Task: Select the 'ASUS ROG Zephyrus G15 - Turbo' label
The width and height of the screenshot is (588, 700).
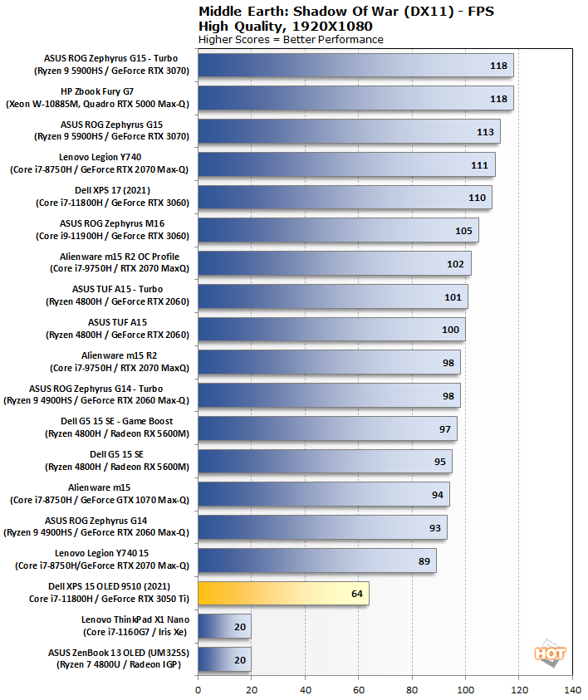Action: coord(110,58)
